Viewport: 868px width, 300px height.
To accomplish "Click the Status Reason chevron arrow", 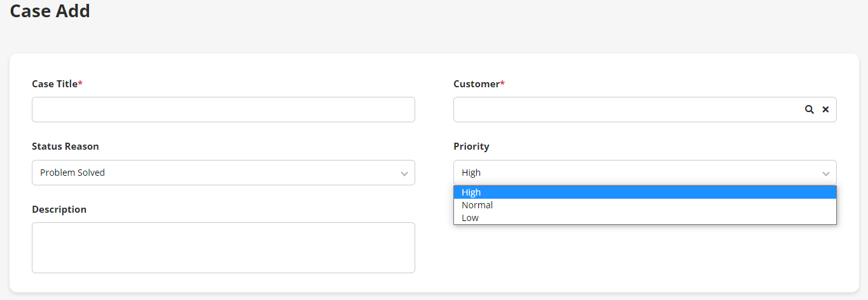I will coord(404,173).
